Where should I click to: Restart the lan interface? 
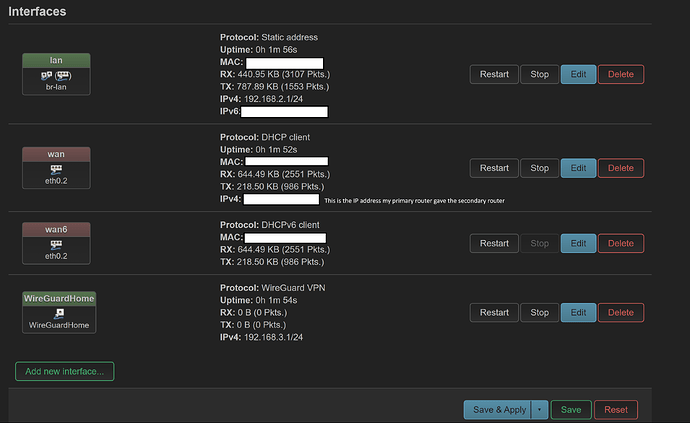pos(494,74)
